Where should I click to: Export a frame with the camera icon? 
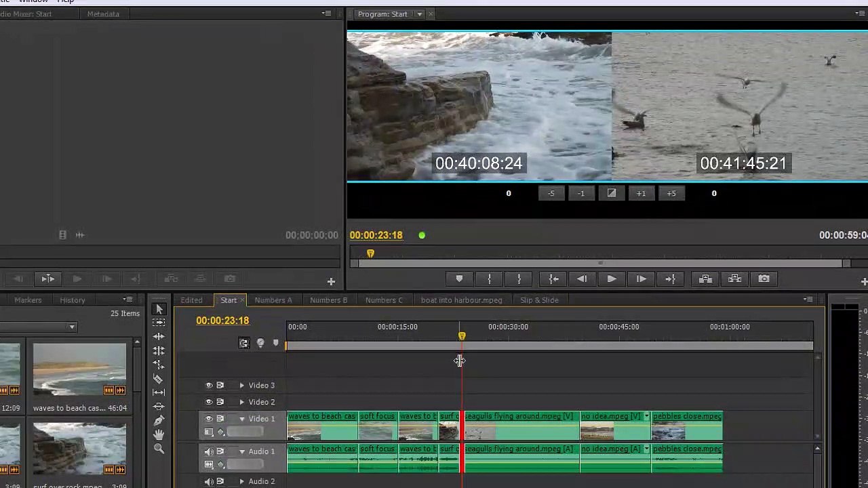click(x=764, y=279)
